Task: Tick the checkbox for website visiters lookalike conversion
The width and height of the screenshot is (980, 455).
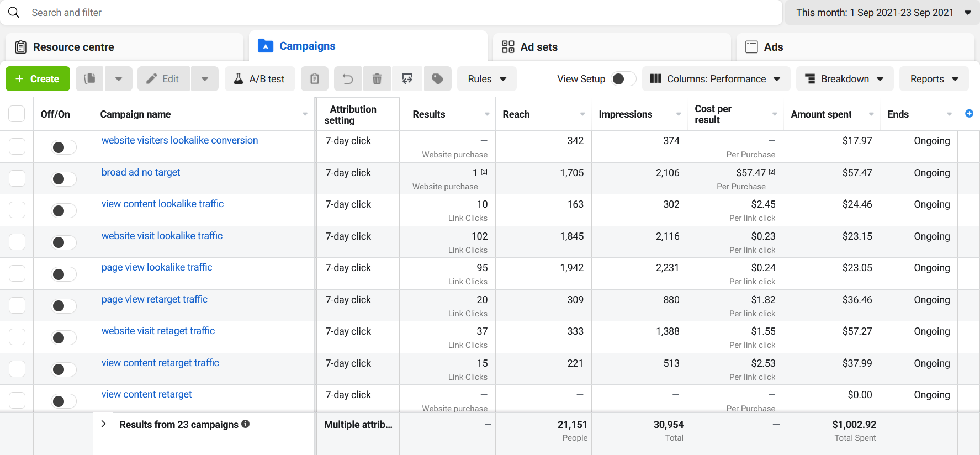Action: tap(17, 146)
